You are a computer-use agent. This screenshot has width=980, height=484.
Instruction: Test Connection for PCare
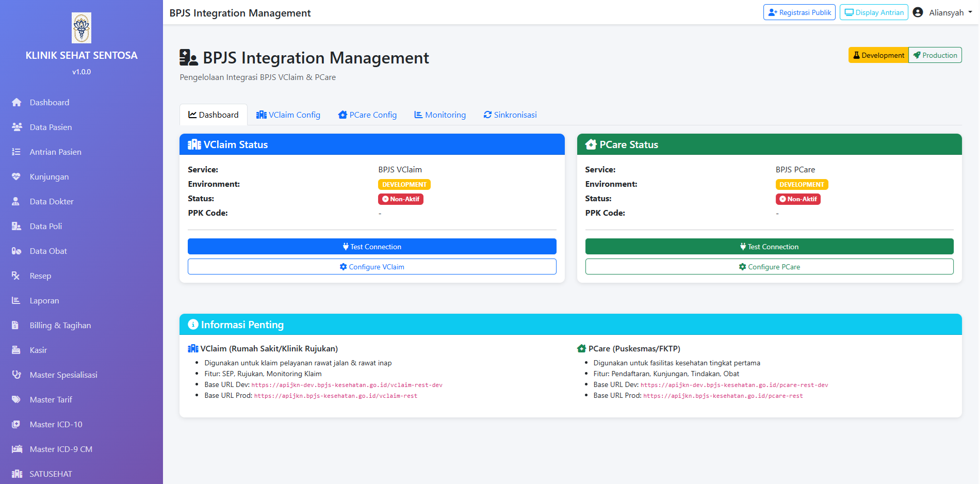click(x=770, y=247)
